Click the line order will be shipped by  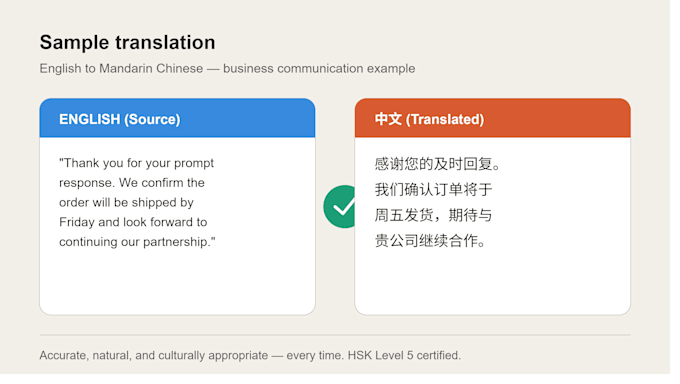pos(126,203)
